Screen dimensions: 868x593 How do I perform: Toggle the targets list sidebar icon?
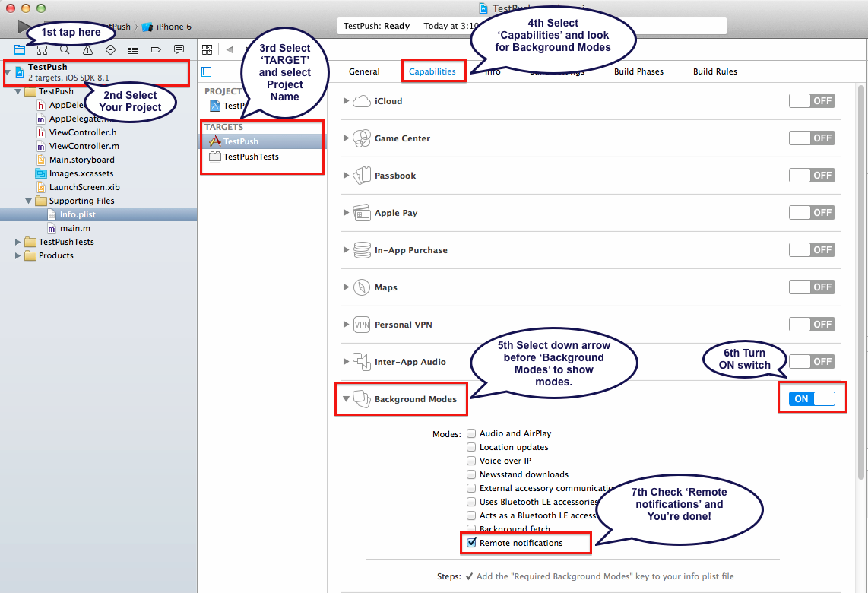pyautogui.click(x=207, y=71)
